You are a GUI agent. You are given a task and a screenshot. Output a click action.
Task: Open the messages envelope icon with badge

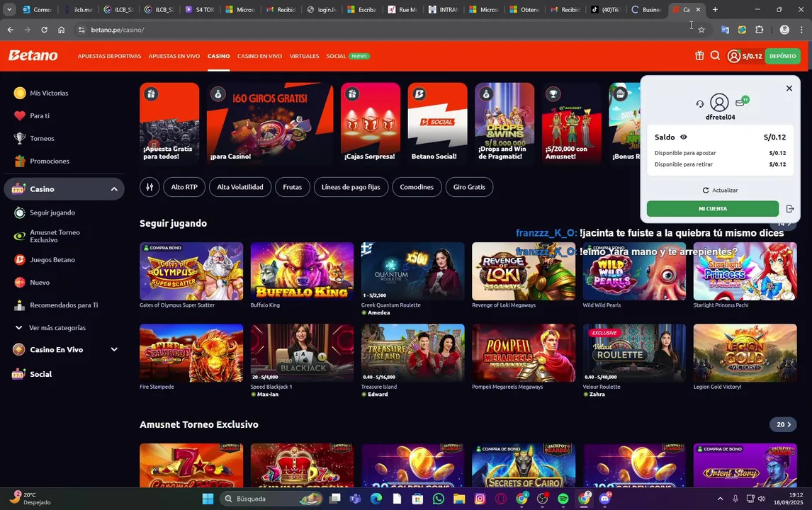coord(740,103)
